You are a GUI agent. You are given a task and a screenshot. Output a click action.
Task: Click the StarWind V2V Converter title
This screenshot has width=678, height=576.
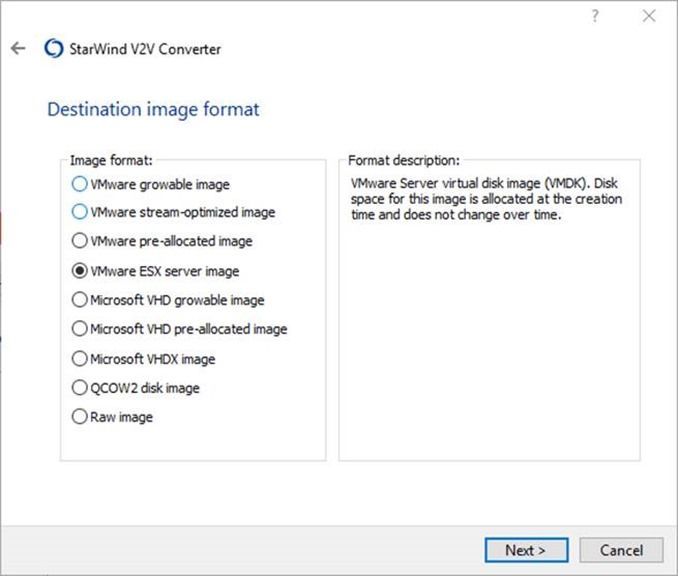tap(145, 49)
